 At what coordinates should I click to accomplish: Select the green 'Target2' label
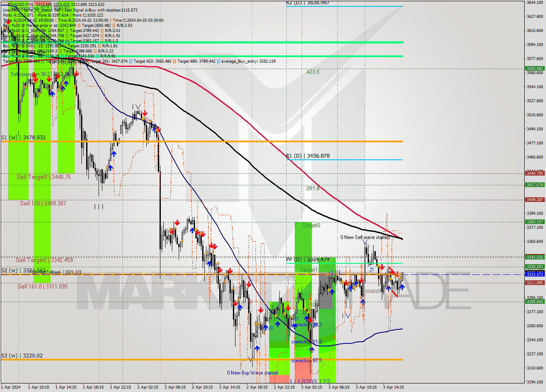click(311, 225)
